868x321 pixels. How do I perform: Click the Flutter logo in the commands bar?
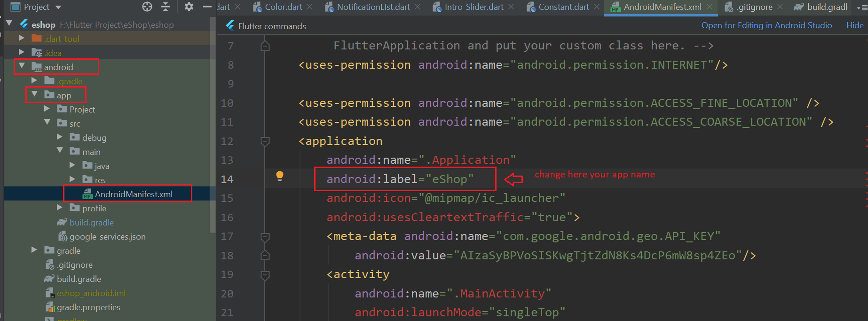click(230, 25)
